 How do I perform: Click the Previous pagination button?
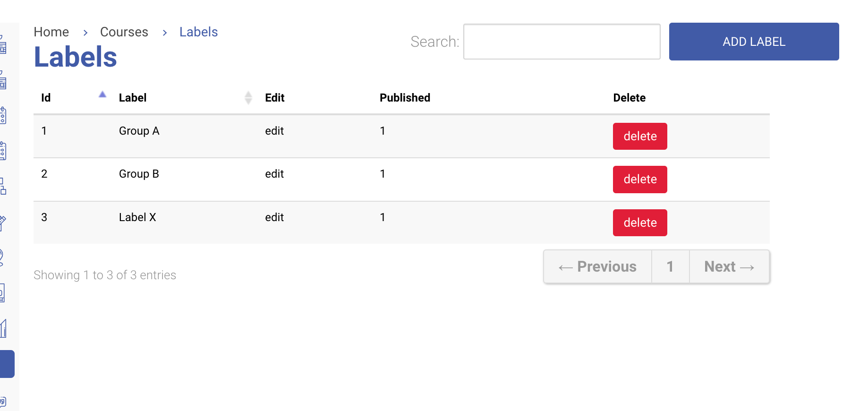coord(598,267)
